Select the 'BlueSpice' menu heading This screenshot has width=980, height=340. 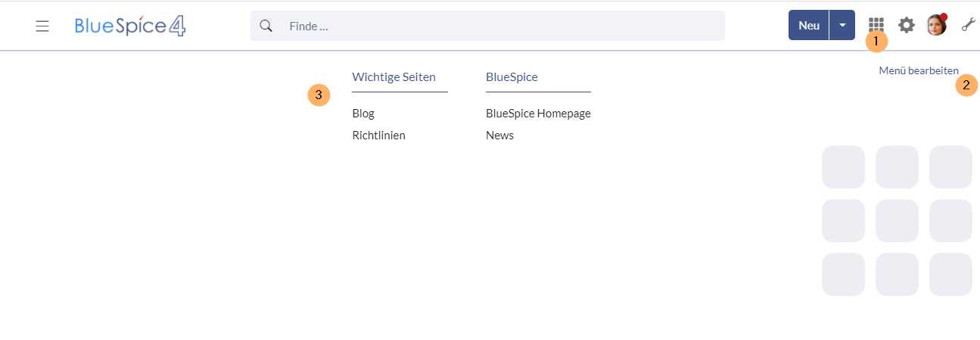[x=512, y=76]
